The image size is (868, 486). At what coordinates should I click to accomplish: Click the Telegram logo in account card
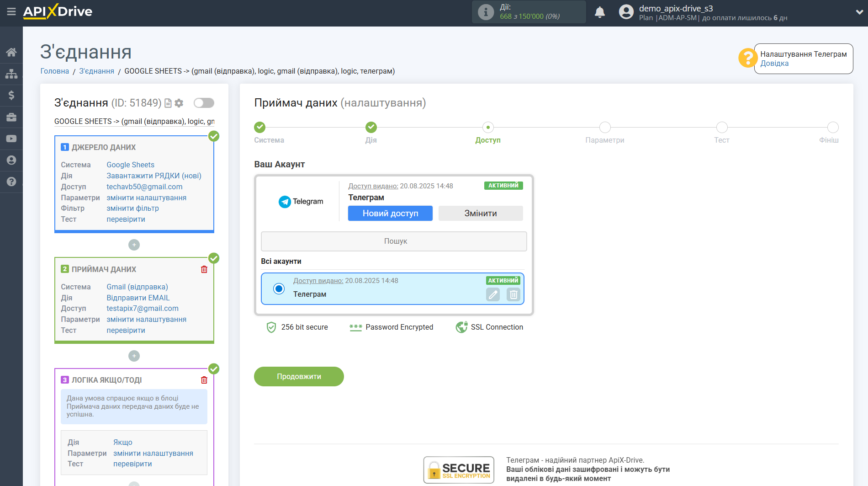click(301, 202)
